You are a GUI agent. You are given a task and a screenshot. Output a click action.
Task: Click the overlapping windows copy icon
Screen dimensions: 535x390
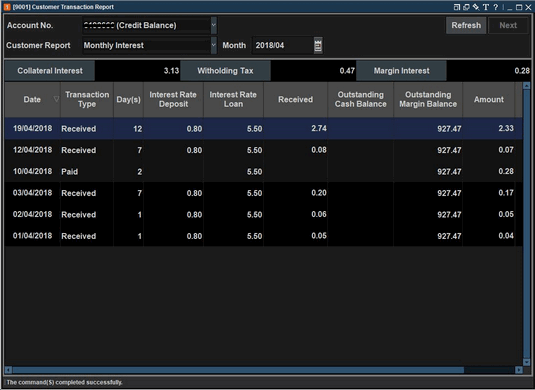(466, 7)
